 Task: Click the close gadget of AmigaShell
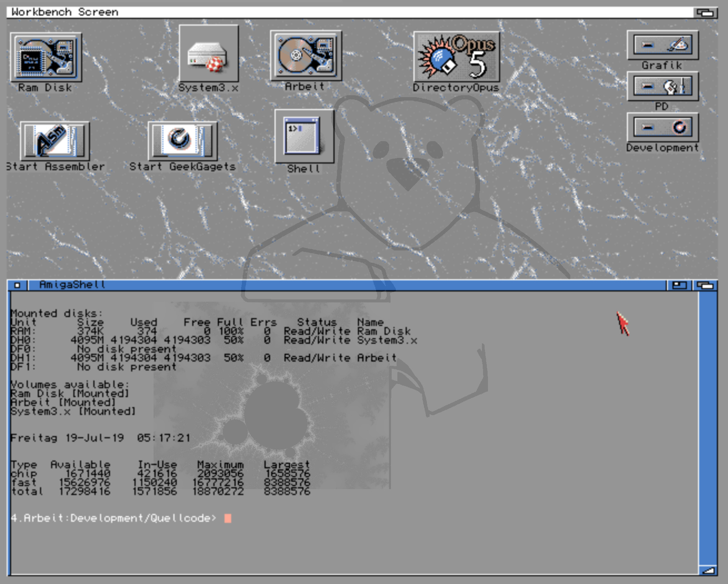[x=17, y=284]
